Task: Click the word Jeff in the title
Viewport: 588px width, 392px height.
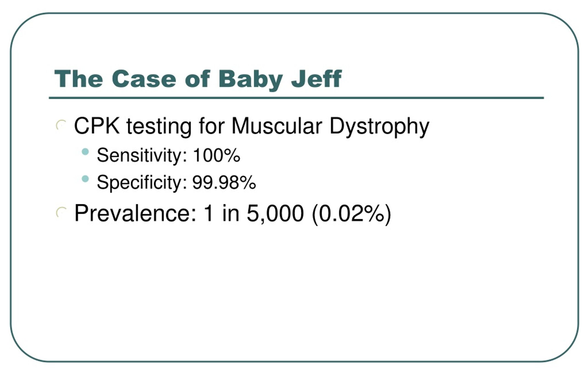Action: pyautogui.click(x=316, y=79)
